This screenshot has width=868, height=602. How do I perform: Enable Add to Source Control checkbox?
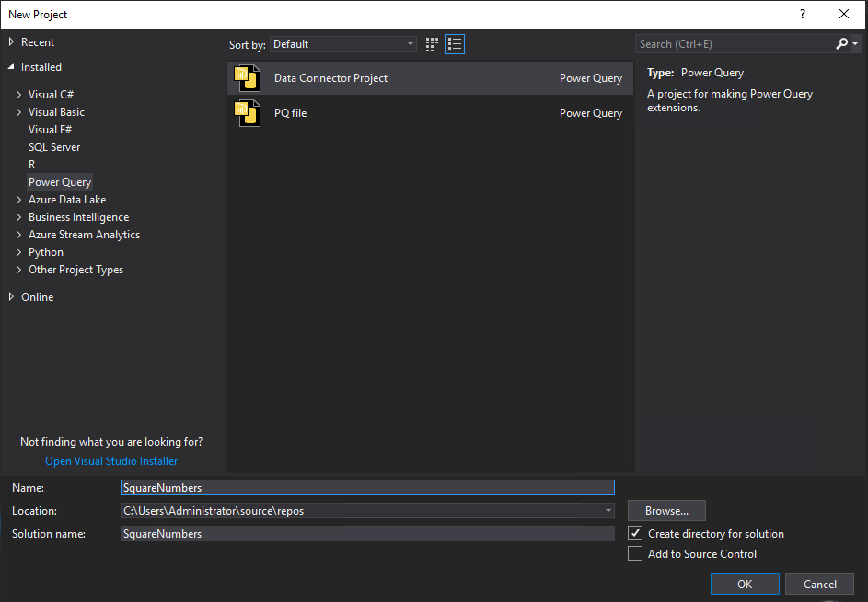point(635,553)
